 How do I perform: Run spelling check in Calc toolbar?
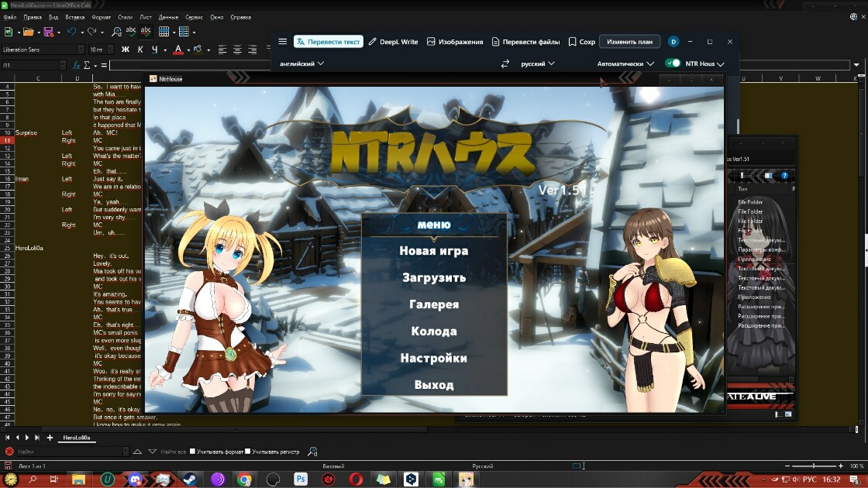(131, 32)
